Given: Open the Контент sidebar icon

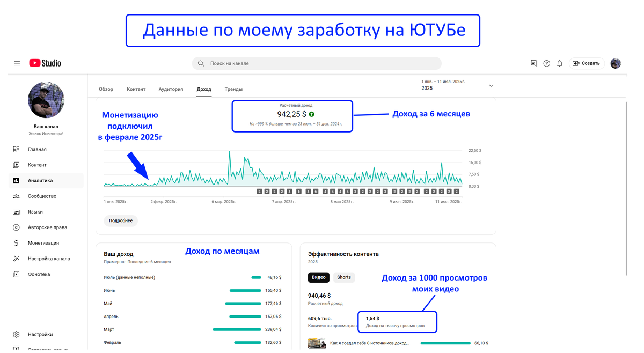Looking at the screenshot, I should click(16, 165).
